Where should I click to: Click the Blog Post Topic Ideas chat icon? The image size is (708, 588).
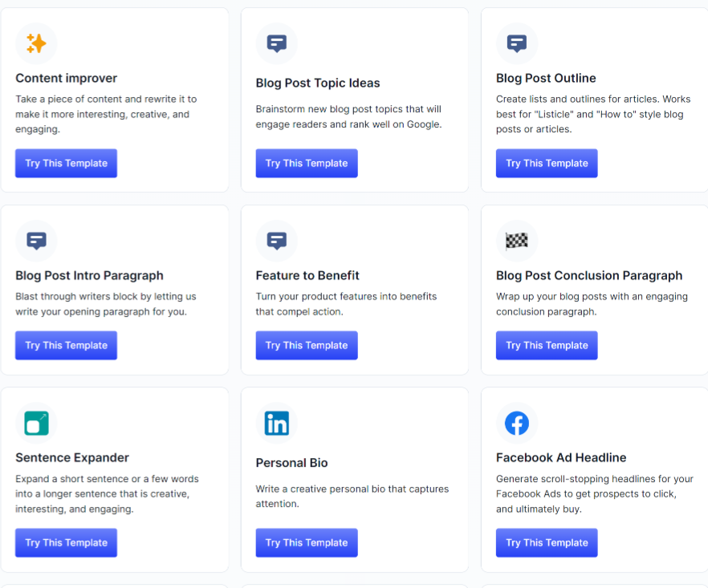277,43
